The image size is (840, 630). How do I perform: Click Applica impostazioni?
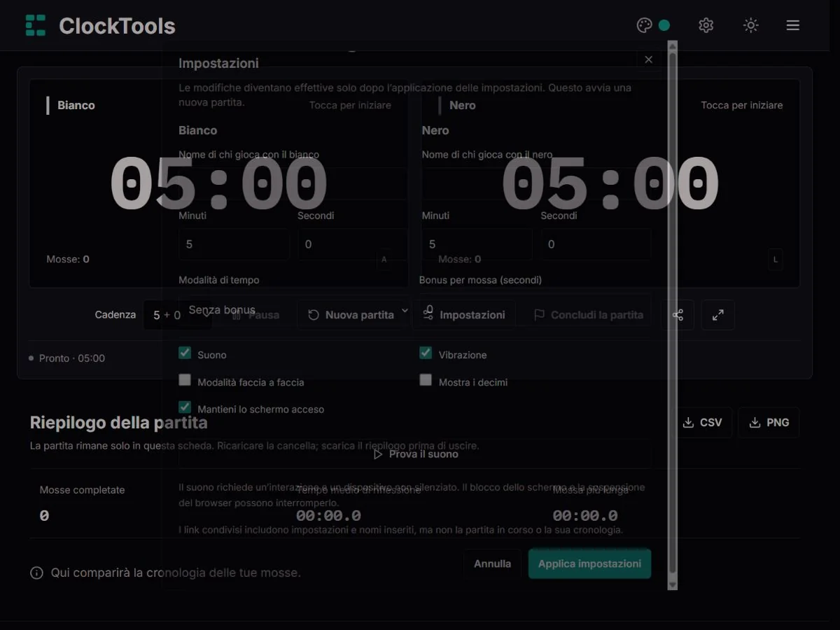click(589, 563)
